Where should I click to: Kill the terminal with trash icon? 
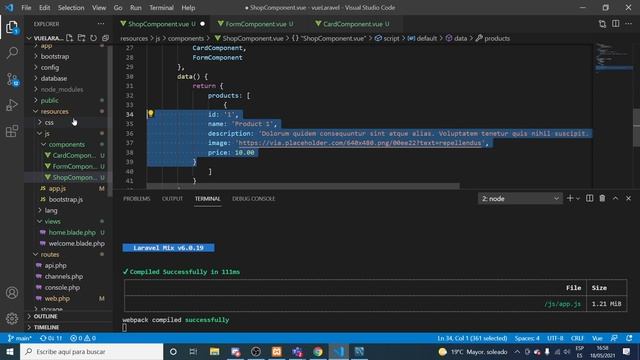[602, 198]
